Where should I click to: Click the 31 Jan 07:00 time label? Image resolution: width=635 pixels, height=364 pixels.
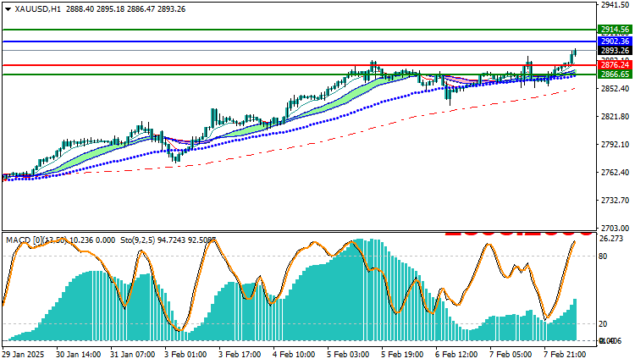tap(132, 355)
